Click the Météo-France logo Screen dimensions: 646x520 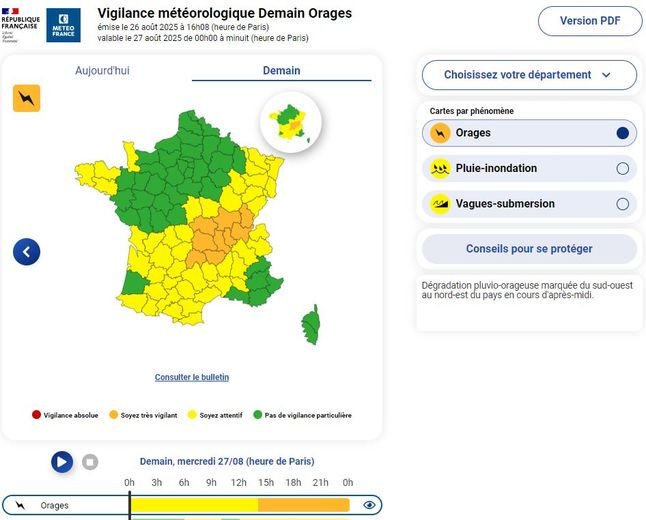click(x=63, y=25)
